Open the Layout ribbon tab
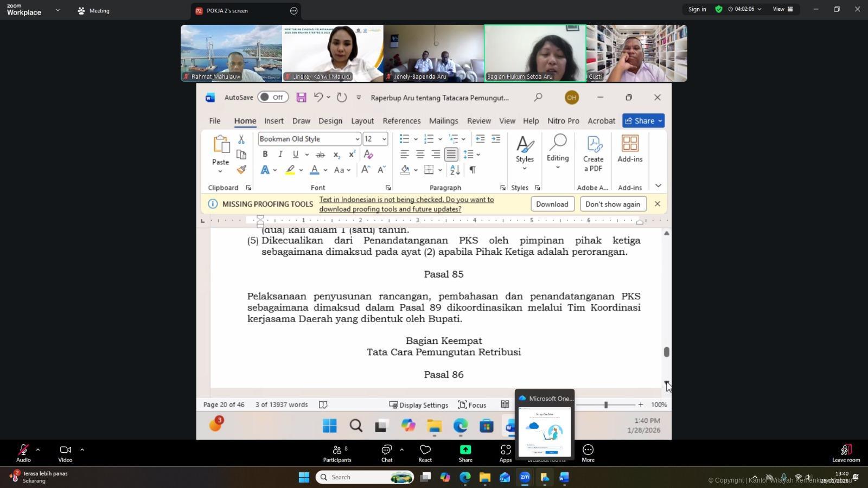The height and width of the screenshot is (488, 868). click(362, 121)
